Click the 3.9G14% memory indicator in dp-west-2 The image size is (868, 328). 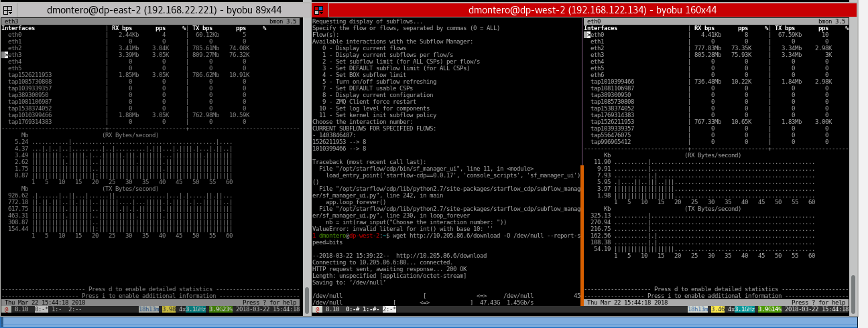(770, 309)
